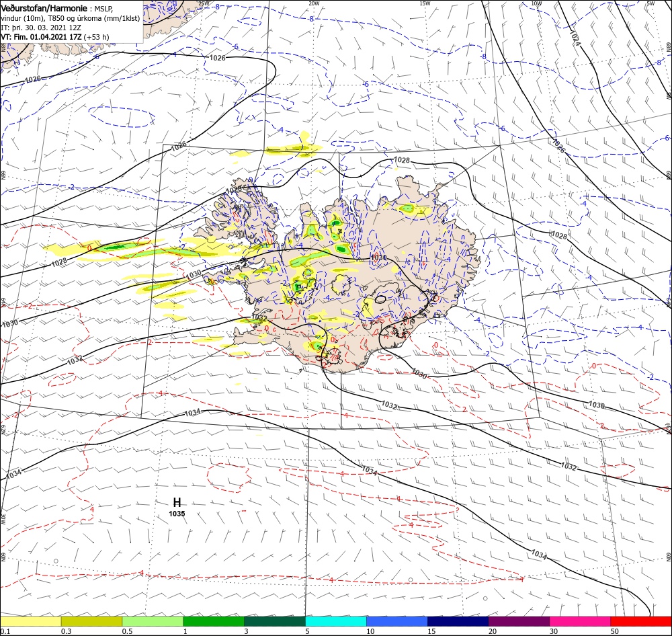Image resolution: width=672 pixels, height=636 pixels.
Task: Click the 5W longitude label
Action: (x=650, y=3)
